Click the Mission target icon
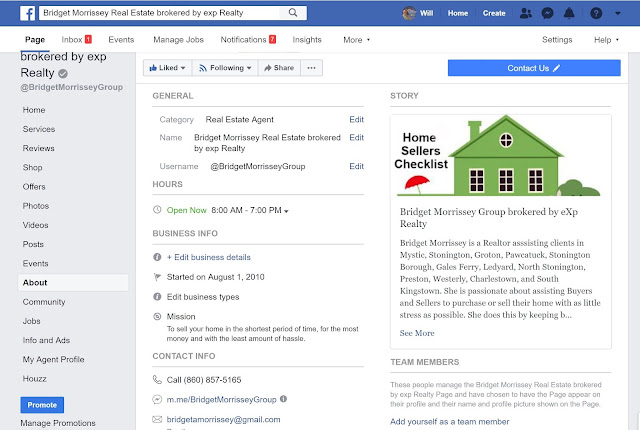The image size is (640, 430). click(x=157, y=316)
